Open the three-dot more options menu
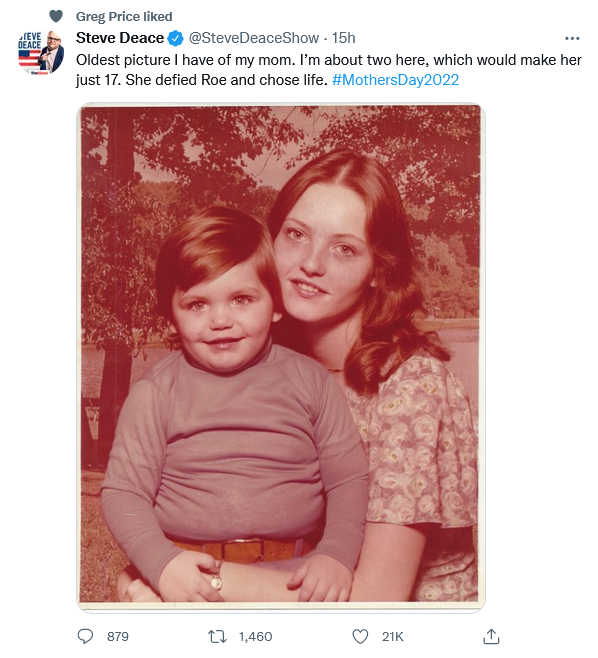 [x=572, y=38]
